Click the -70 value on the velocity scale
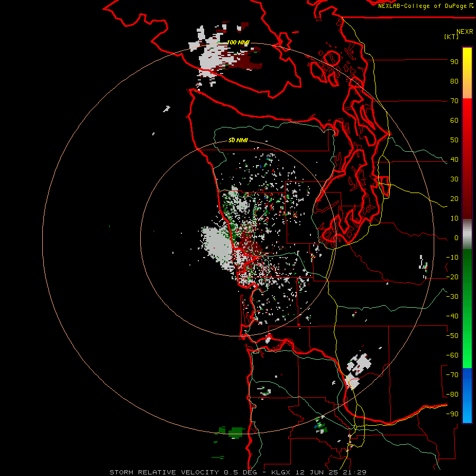 452,375
